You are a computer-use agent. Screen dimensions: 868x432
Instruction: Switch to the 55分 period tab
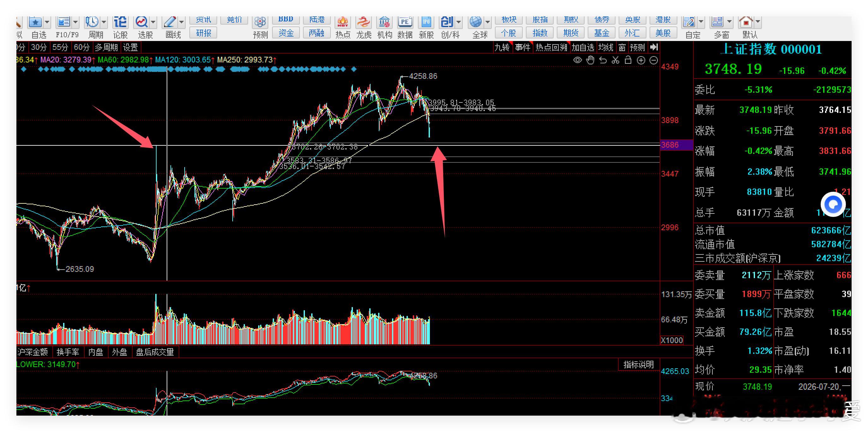coord(60,48)
